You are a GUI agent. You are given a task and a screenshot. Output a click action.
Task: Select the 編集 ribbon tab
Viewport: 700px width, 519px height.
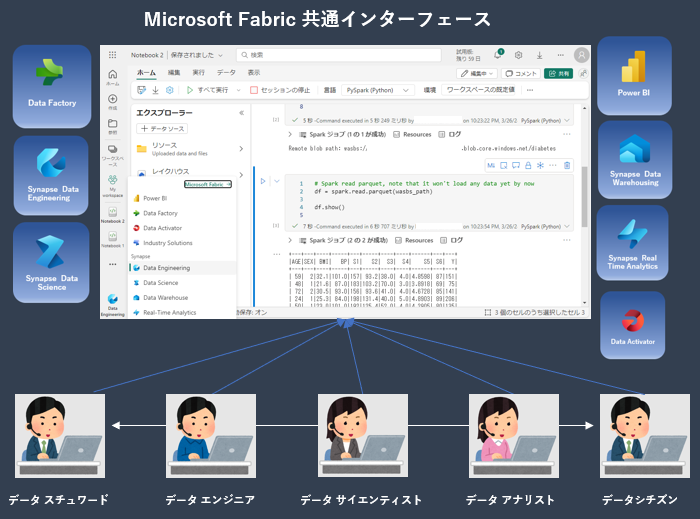[x=174, y=72]
